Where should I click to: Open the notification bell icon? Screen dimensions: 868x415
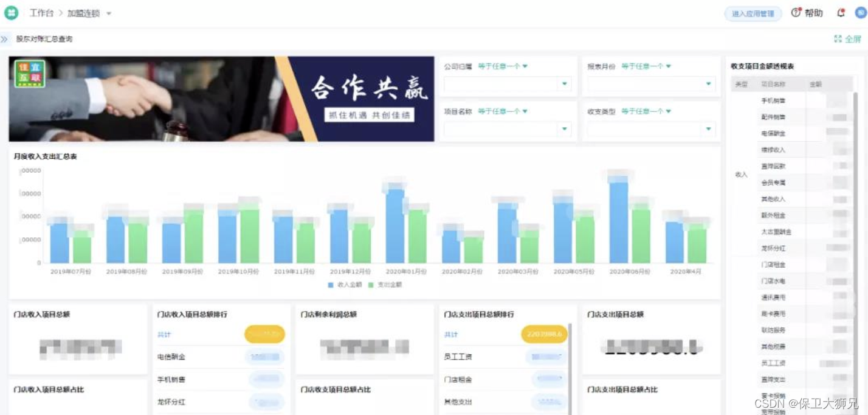pos(841,13)
